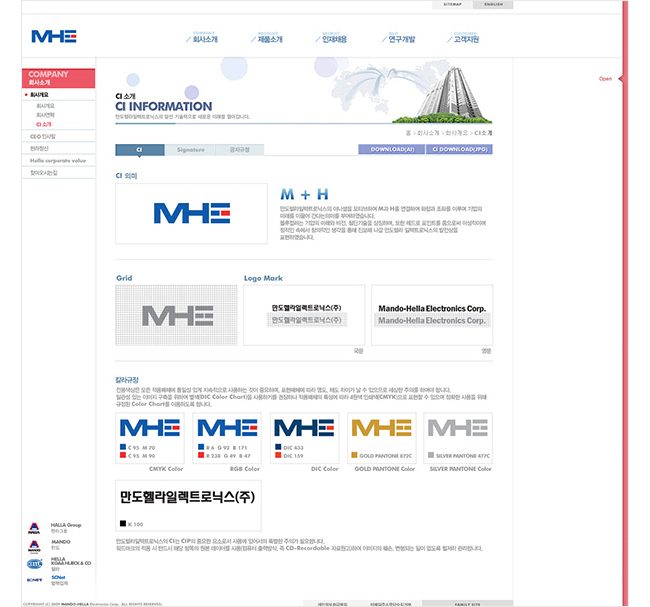
Task: Open the FAMILY SITE dropdown in footer
Action: 467,604
